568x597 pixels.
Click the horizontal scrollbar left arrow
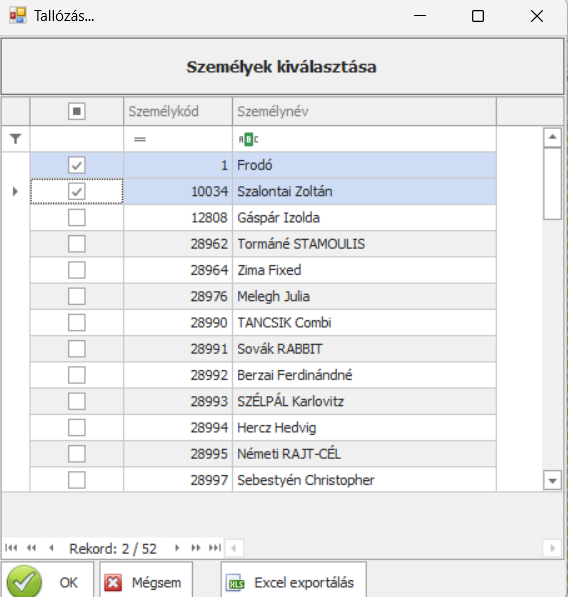tap(234, 548)
